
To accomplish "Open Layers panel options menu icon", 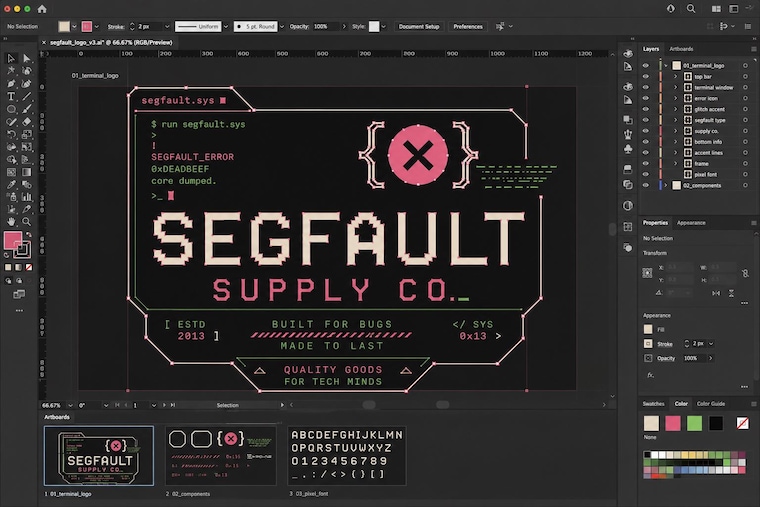I will click(754, 49).
